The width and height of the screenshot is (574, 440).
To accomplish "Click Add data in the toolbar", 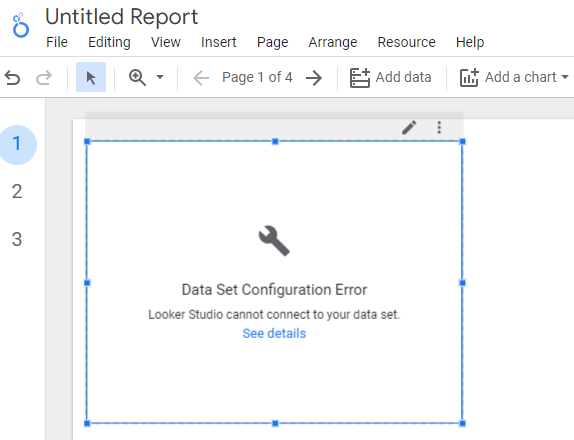I will pos(391,78).
